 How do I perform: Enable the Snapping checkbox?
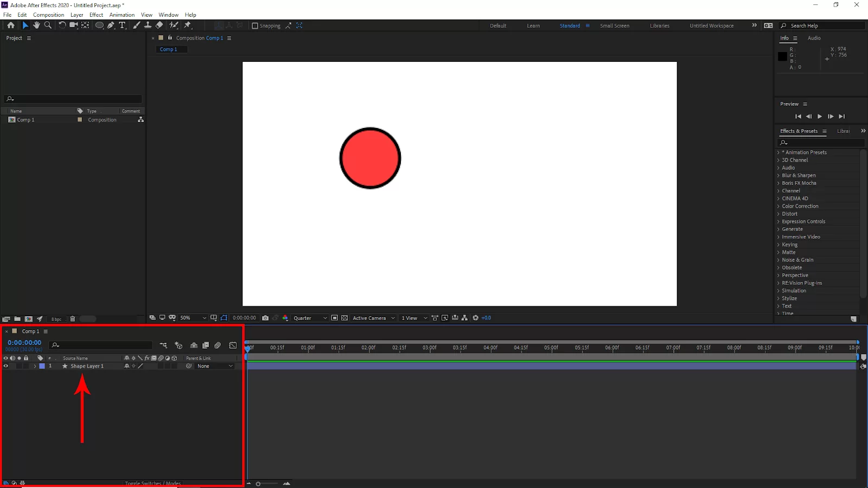[255, 26]
